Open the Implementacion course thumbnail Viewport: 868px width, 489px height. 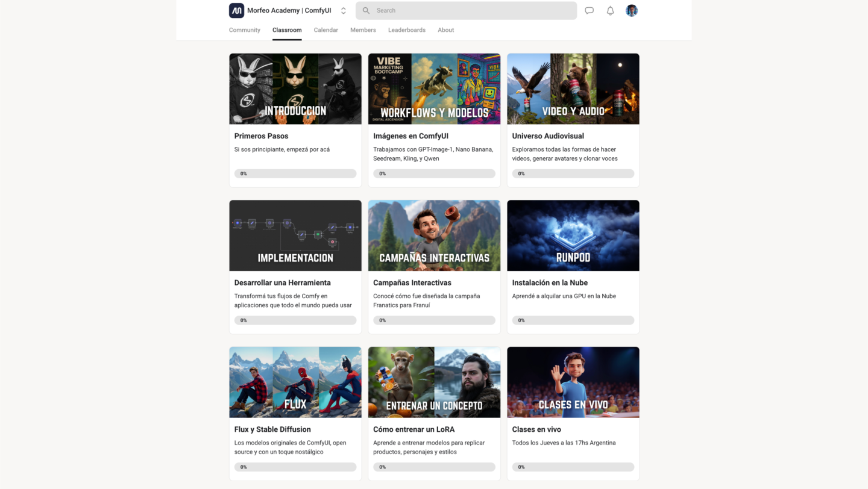click(x=295, y=235)
